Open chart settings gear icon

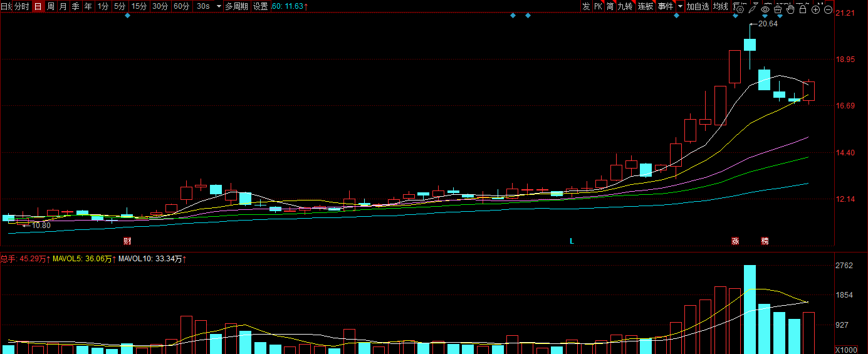click(740, 9)
